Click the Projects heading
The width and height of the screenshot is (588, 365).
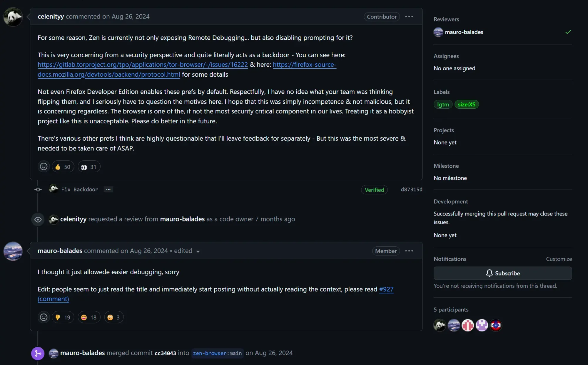pos(444,130)
